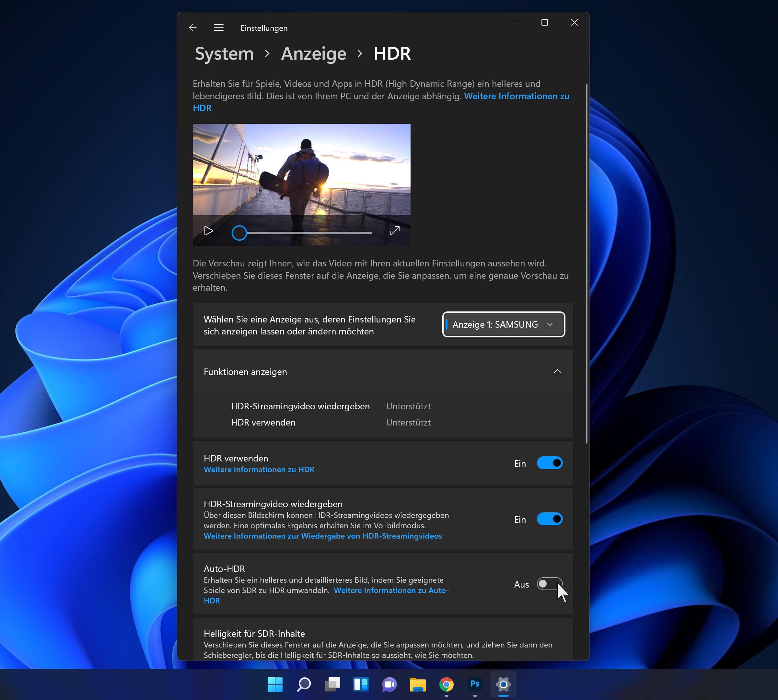Enable the Auto-HDR toggle
This screenshot has height=700, width=778.
point(549,584)
